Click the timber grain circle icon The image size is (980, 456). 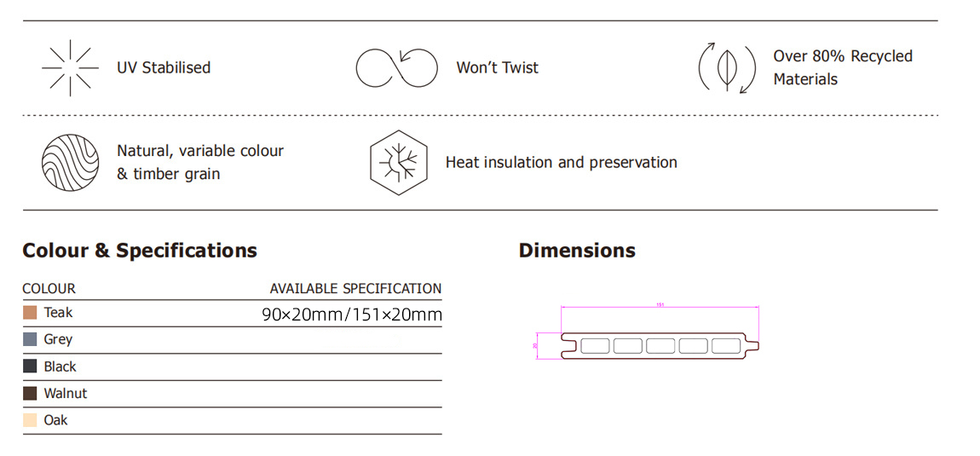coord(71,162)
